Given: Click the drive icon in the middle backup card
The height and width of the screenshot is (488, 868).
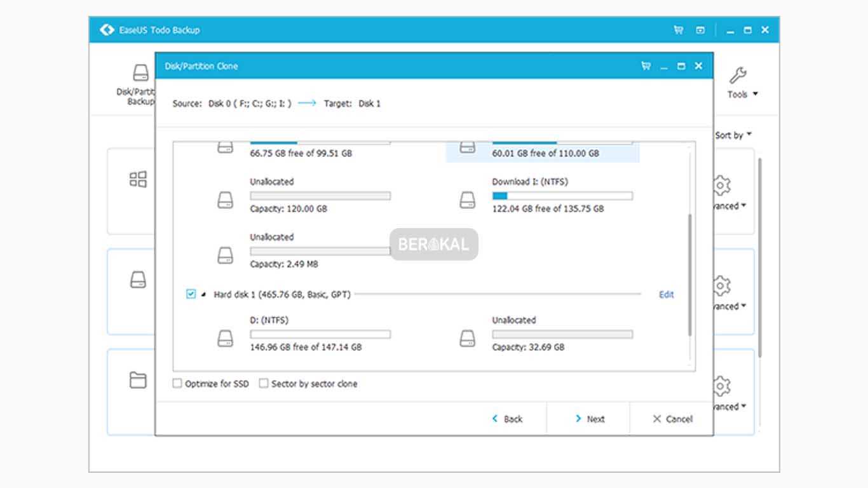Looking at the screenshot, I should pos(138,280).
